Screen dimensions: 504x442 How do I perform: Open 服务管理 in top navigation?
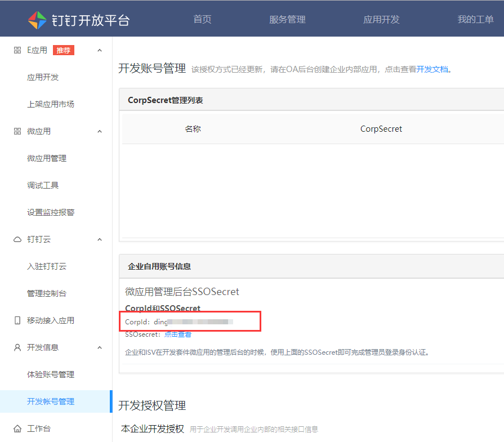click(x=287, y=20)
